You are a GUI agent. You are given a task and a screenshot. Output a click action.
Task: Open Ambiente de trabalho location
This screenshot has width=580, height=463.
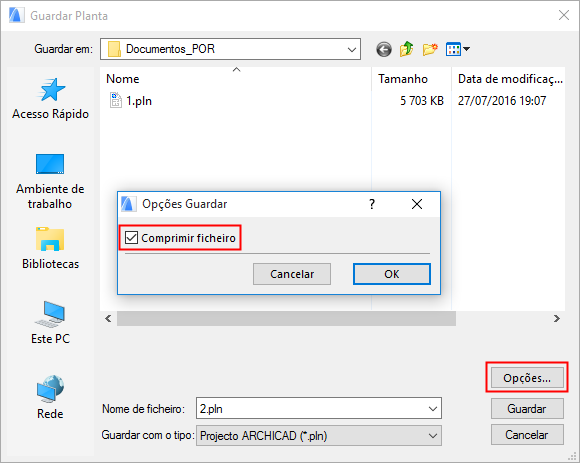tap(50, 181)
